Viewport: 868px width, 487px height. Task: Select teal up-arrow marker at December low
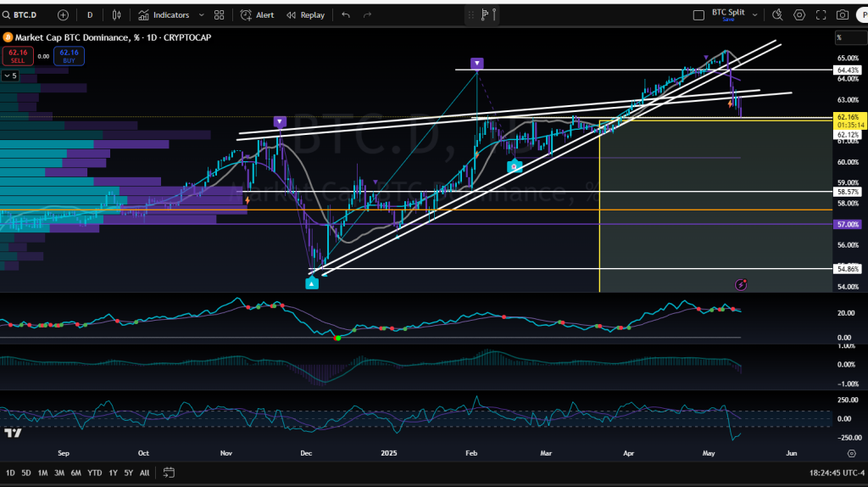[x=312, y=283]
